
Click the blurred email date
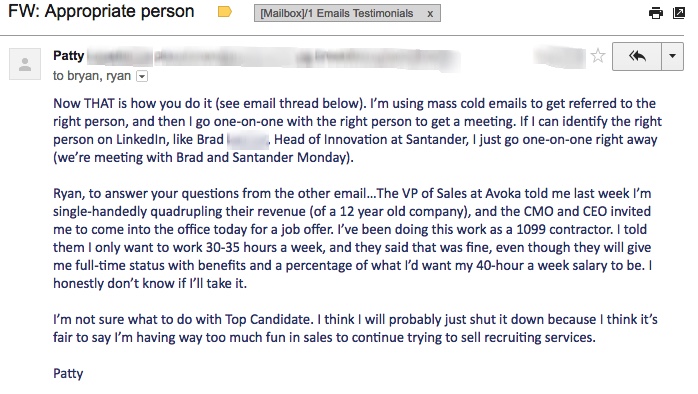click(560, 57)
